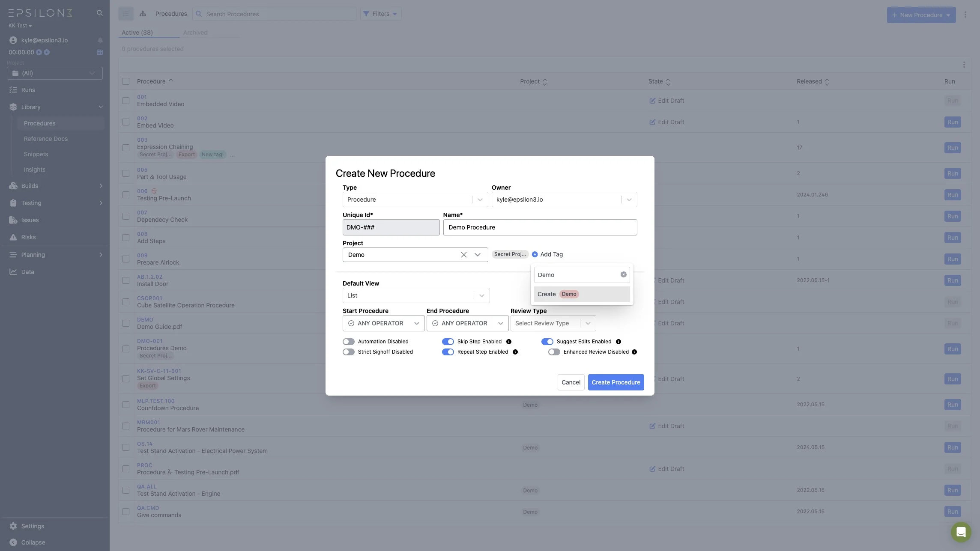Click Run for 002 Embed Video
Viewport: 980px width, 551px height.
tap(953, 122)
